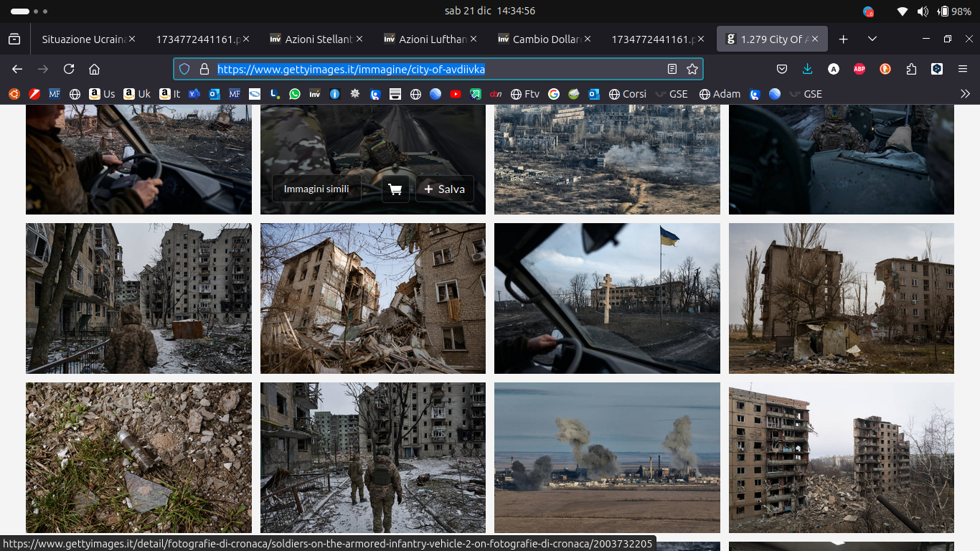980x551 pixels.
Task: Open the system volume indicator
Action: tap(923, 11)
